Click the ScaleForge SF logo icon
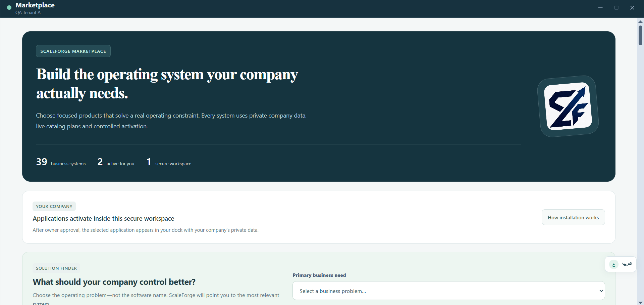The height and width of the screenshot is (305, 644). click(x=568, y=106)
